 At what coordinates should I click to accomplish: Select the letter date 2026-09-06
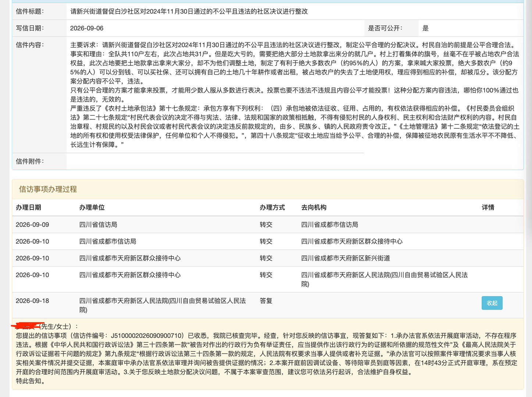click(x=87, y=28)
